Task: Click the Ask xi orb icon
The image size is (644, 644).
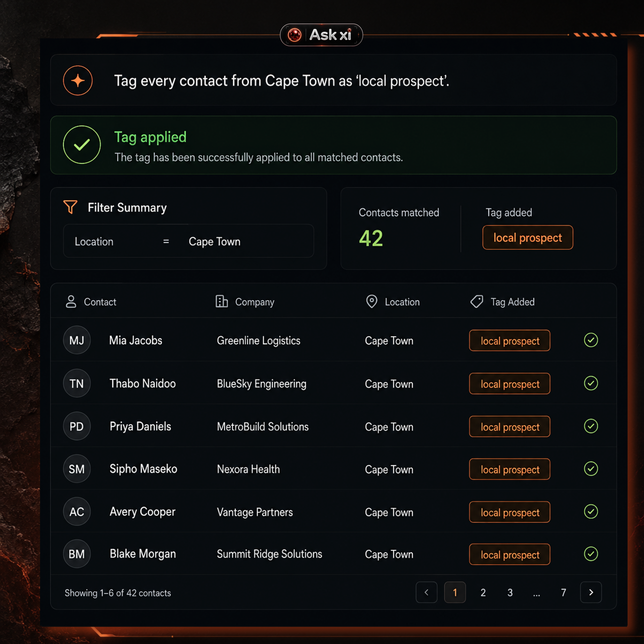Action: 294,35
